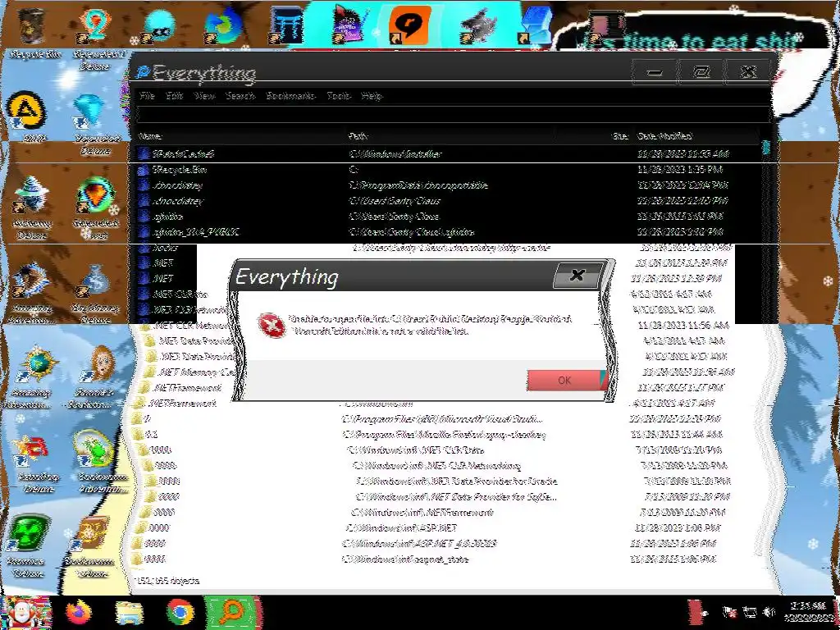Screen dimensions: 840x630
Task: Open the Help menu in Everything
Action: (372, 95)
